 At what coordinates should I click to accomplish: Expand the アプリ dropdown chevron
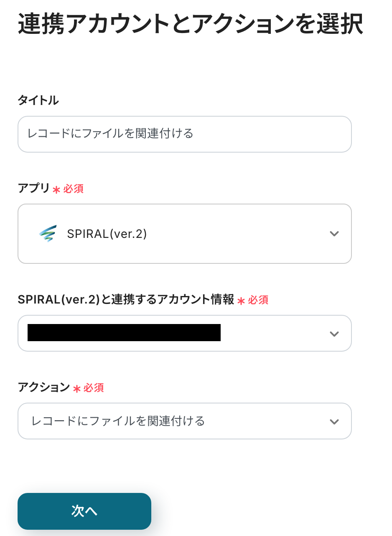pos(334,234)
